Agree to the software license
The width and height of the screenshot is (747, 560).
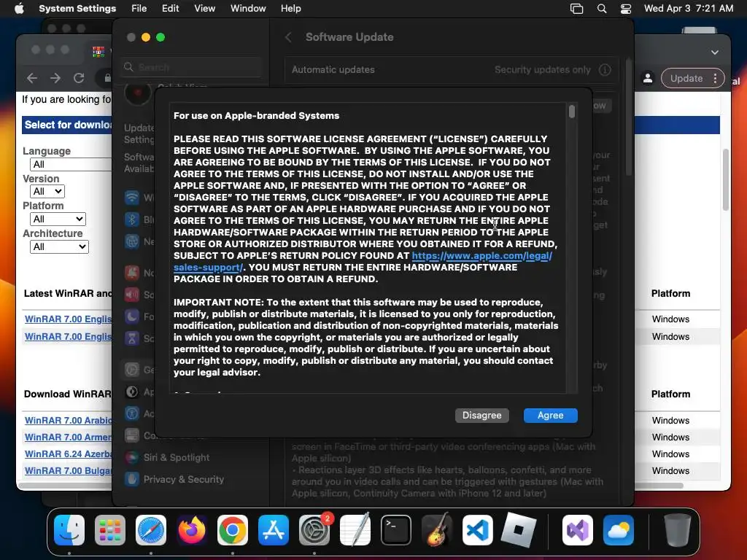pyautogui.click(x=550, y=415)
